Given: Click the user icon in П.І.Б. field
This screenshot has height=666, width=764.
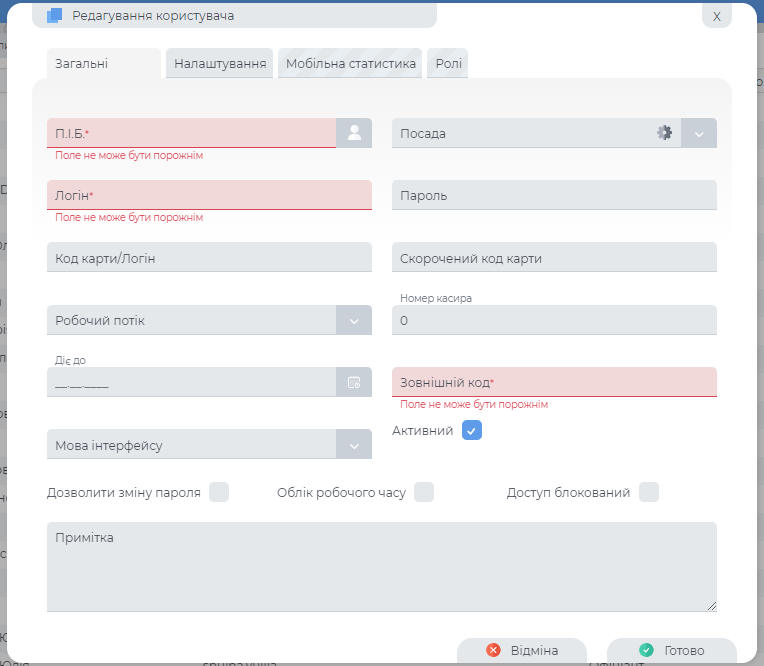Looking at the screenshot, I should pyautogui.click(x=353, y=133).
